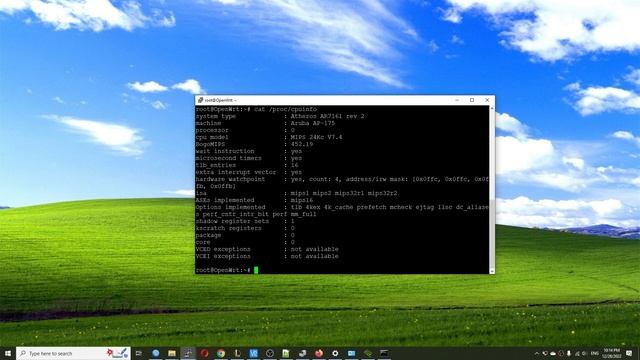Click the blue VB taskbar icon
Viewport: 640px width, 360px height.
coord(253,353)
